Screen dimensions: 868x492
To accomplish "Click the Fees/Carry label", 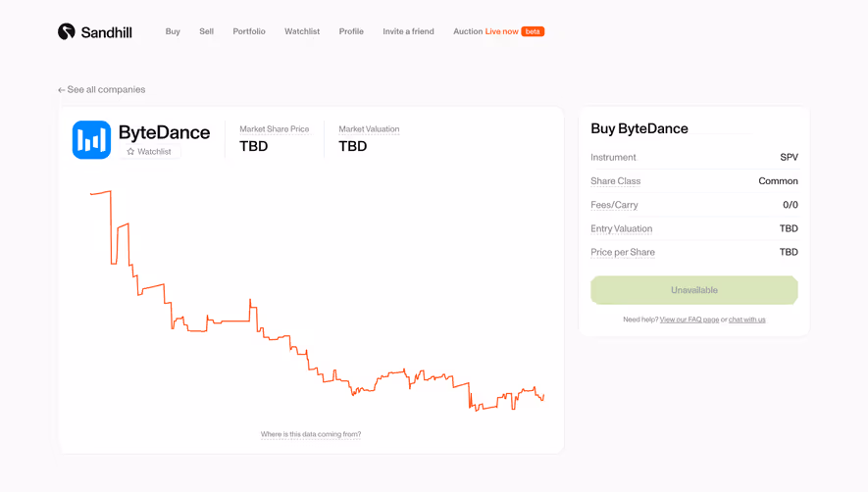I will click(614, 205).
